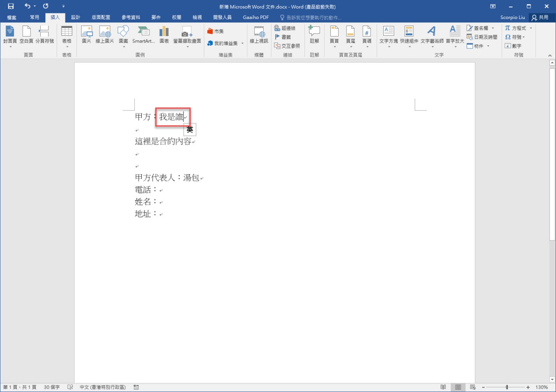Change language 中文 (香港特別行政區)
The width and height of the screenshot is (556, 392).
(102, 387)
